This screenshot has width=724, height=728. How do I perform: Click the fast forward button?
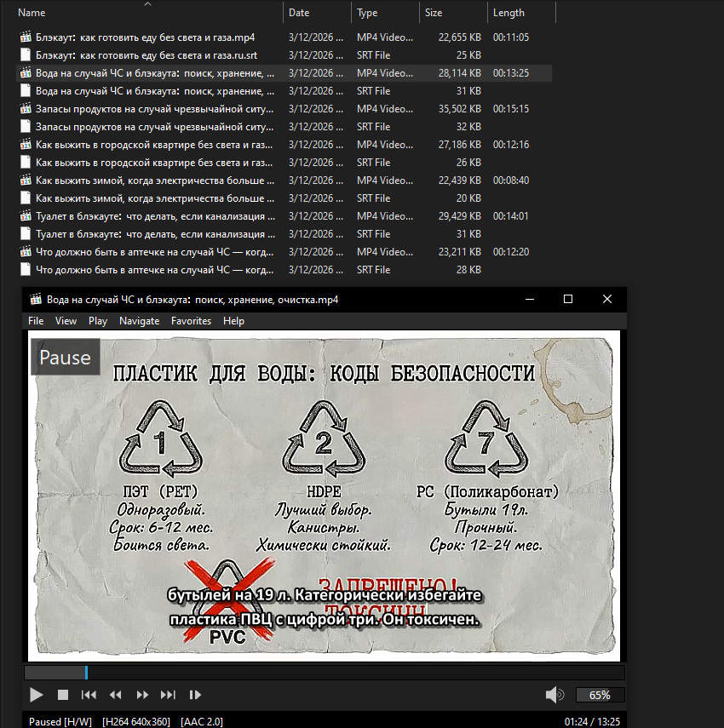coord(142,695)
